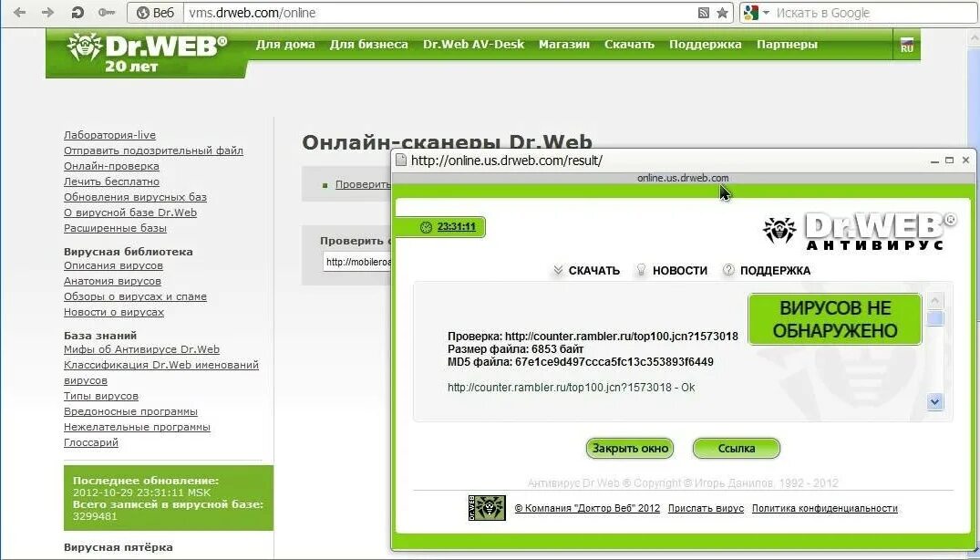Open the Поддержка menu item

706,45
